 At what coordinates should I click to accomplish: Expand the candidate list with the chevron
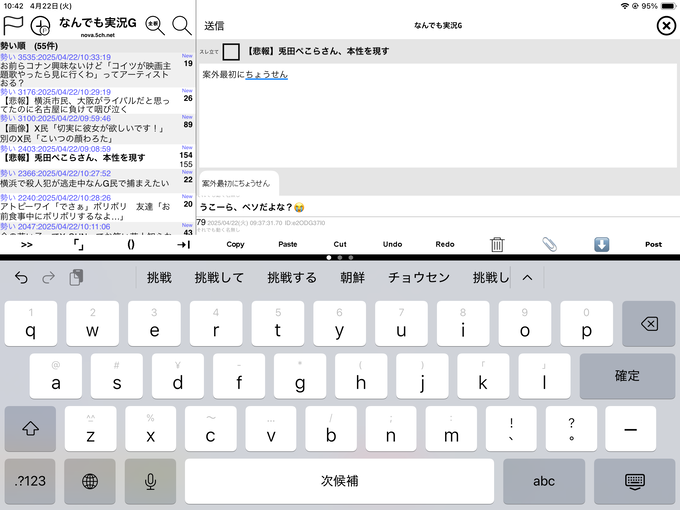(527, 278)
